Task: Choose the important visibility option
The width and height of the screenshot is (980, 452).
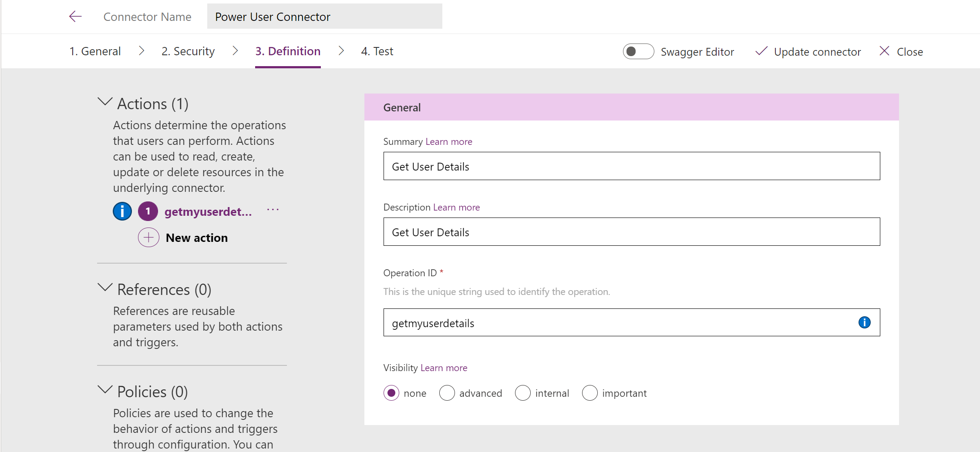Action: 589,393
